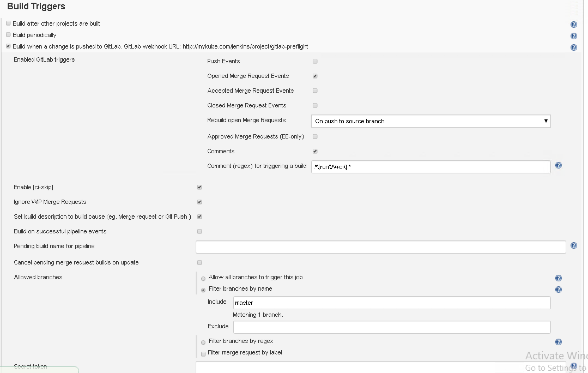Viewport: 588px width, 373px height.
Task: Open help for Build after other projects
Action: [x=574, y=25]
